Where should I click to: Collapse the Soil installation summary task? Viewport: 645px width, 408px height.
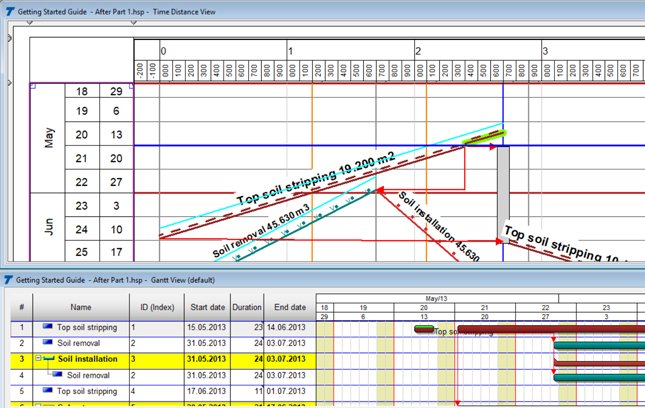pyautogui.click(x=37, y=358)
